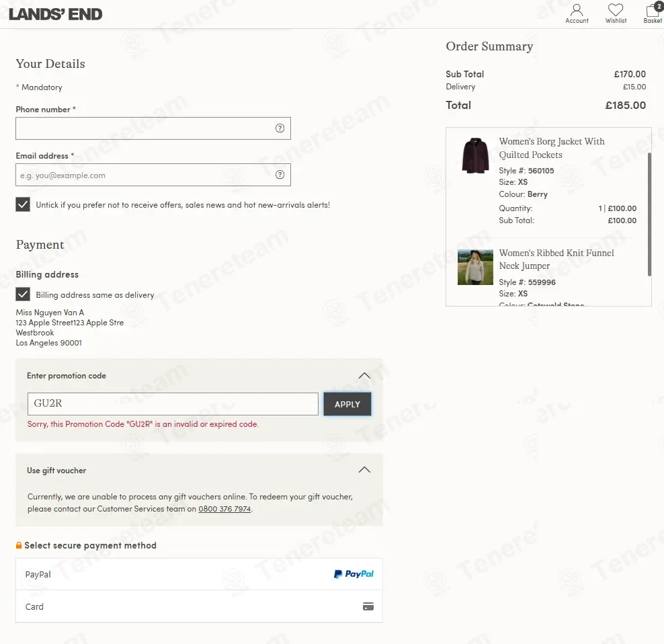Call Customer Services number 0800 376 7974
Screen dimensions: 664x644
(x=224, y=509)
